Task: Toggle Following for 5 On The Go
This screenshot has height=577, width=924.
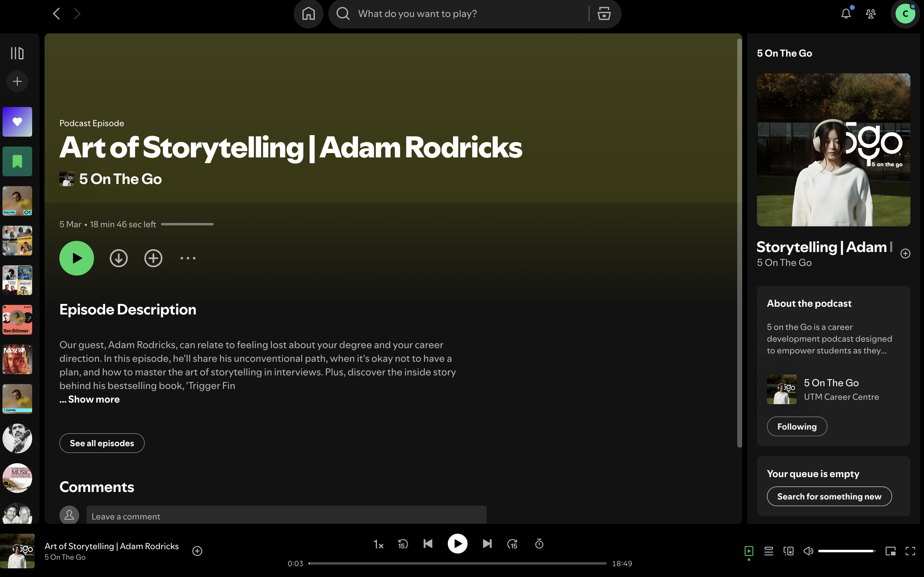Action: pos(797,427)
